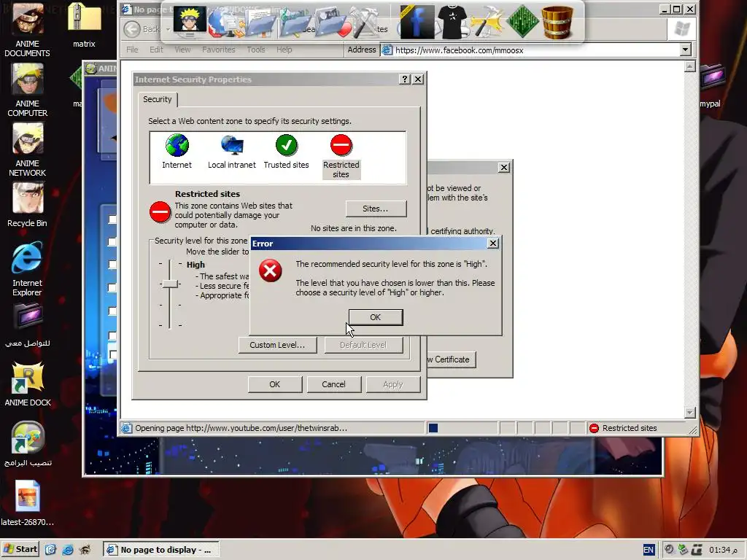Select the للتواصل معى desktop folder
The image size is (747, 560).
click(x=27, y=325)
